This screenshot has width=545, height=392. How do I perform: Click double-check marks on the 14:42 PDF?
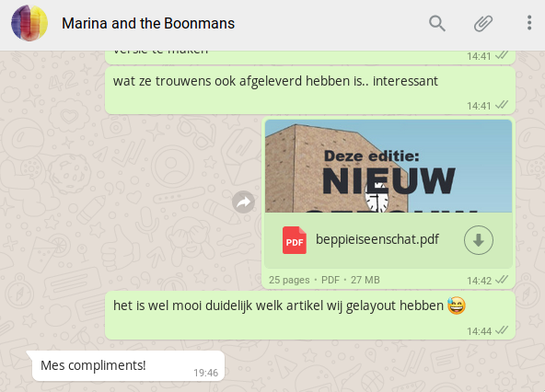tap(502, 280)
